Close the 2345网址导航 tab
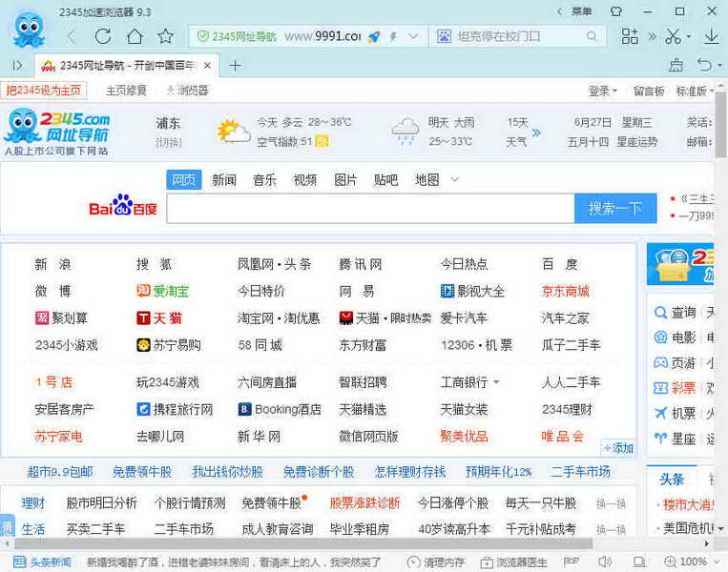 [x=208, y=66]
